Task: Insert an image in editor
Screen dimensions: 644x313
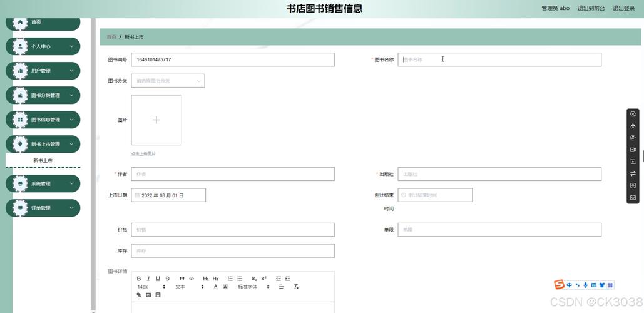Action: click(148, 295)
